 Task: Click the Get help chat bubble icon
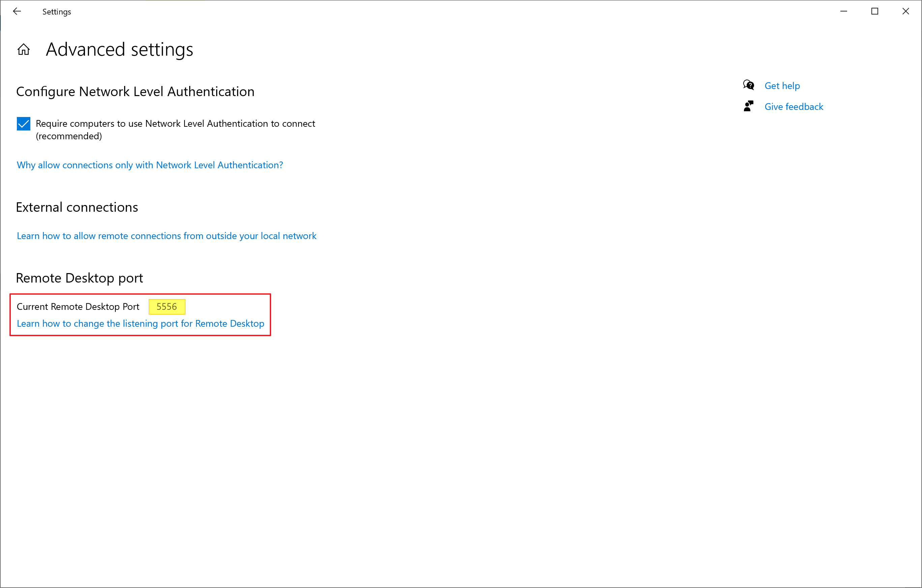pos(748,85)
